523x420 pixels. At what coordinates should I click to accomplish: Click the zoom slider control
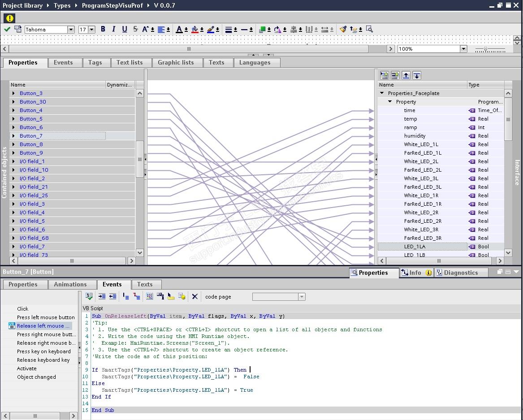point(485,49)
